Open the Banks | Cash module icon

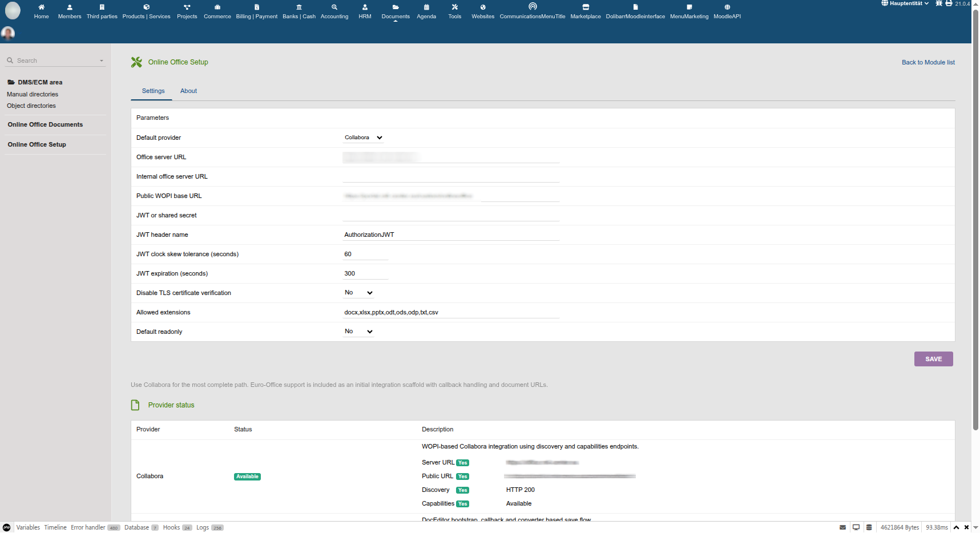(x=299, y=7)
